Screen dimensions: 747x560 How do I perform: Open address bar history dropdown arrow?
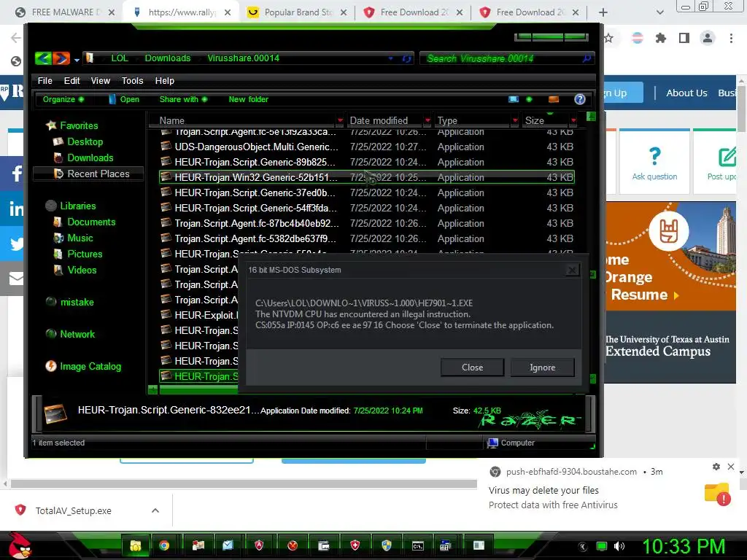tap(391, 58)
